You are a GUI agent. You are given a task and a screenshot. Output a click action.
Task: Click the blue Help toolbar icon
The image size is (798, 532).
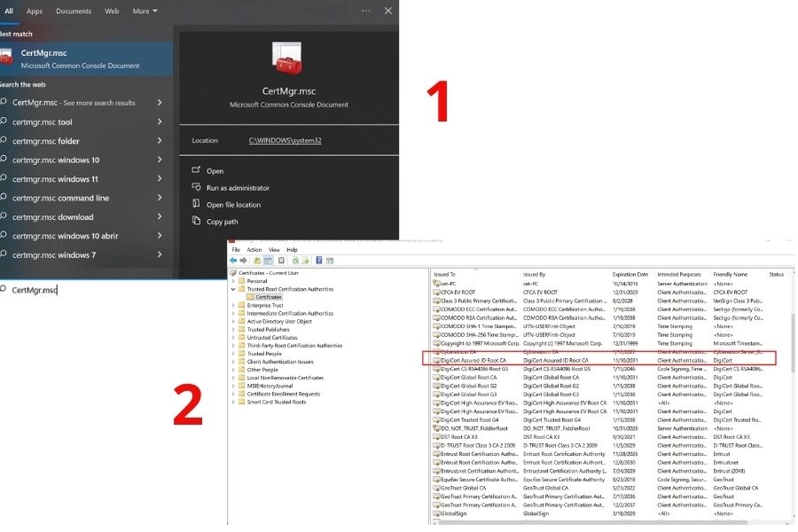click(x=319, y=260)
